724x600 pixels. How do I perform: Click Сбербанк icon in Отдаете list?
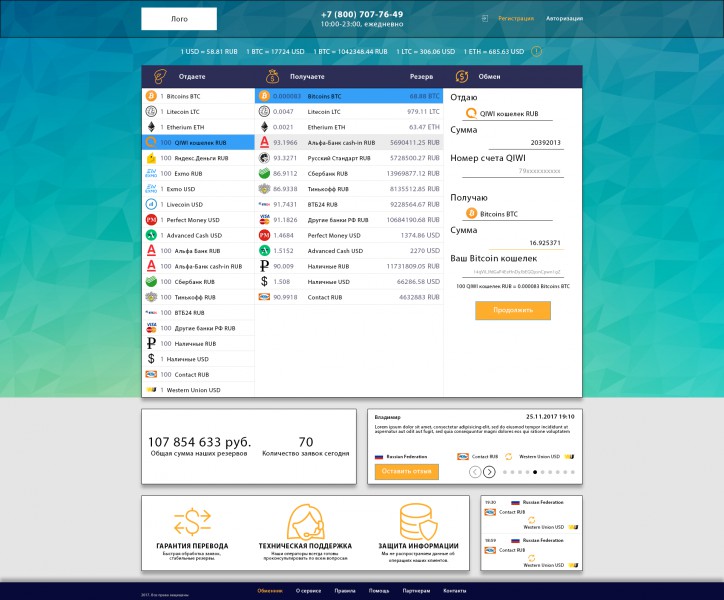[x=151, y=281]
